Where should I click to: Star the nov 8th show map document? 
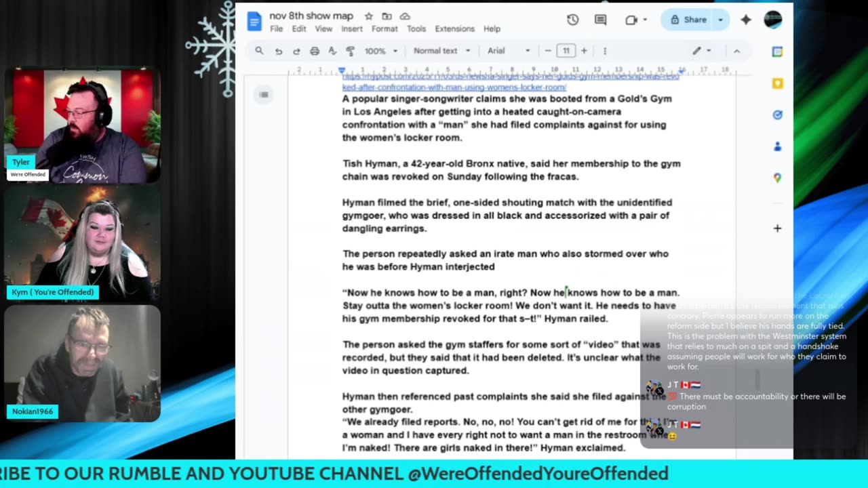(x=369, y=16)
